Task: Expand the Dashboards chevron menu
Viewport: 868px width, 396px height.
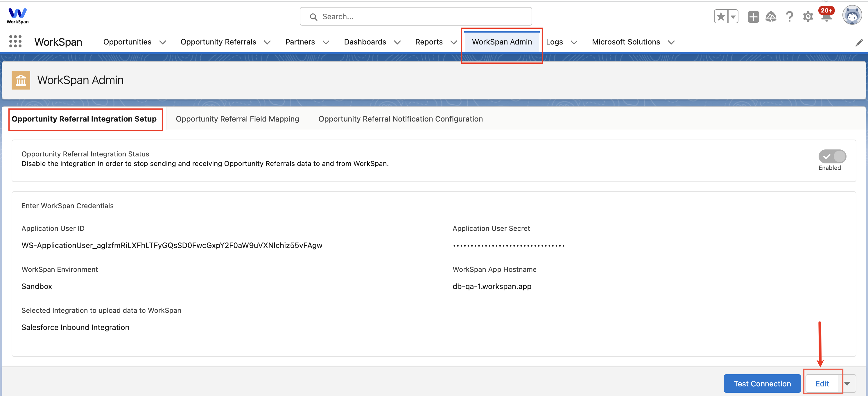Action: [x=397, y=42]
